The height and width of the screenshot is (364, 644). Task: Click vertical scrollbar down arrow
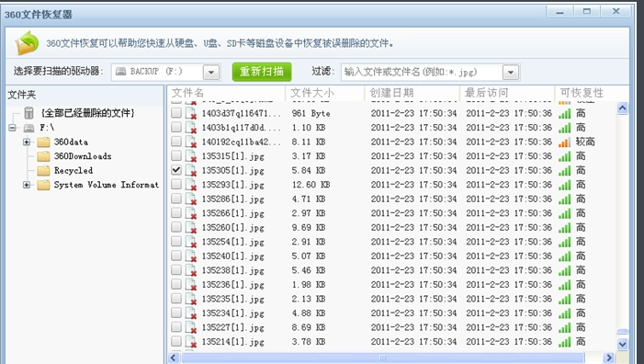[622, 344]
